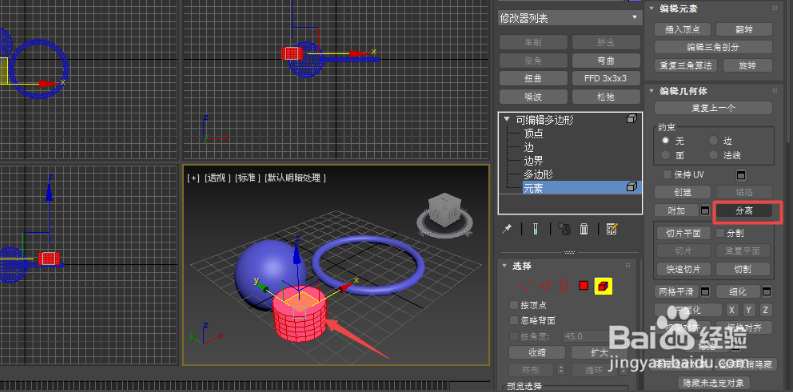Screen dimensions: 793x392
Task: Open configure modifier sets icon
Action: [612, 229]
